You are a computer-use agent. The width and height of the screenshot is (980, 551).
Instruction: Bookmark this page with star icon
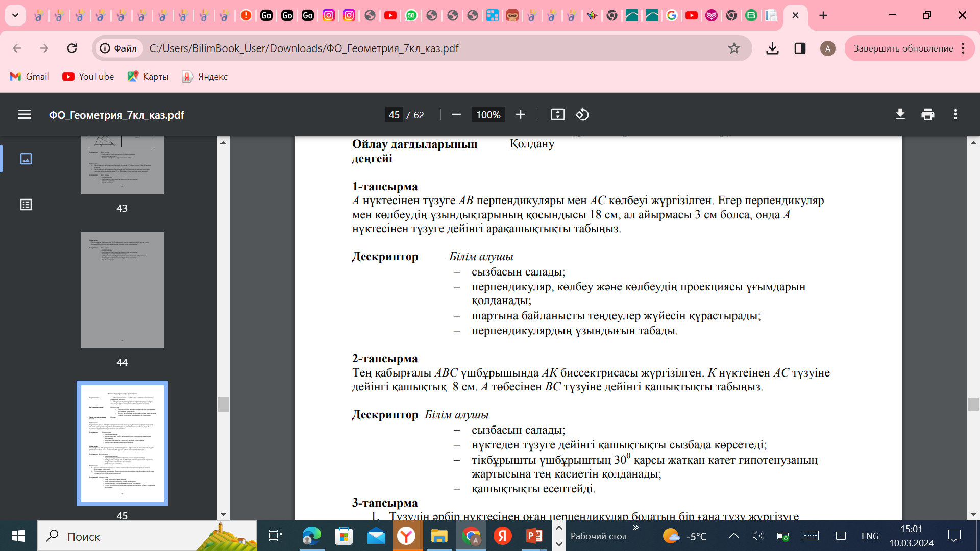(734, 48)
